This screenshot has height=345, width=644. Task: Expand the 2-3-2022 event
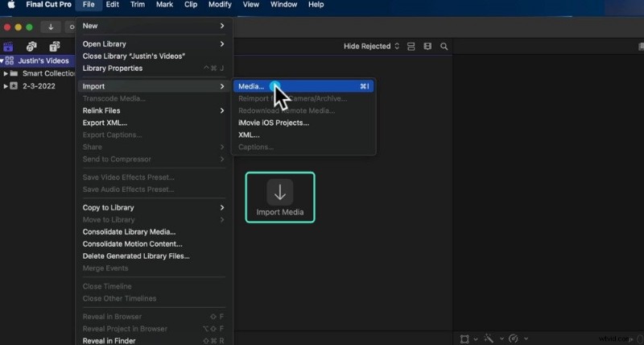6,85
